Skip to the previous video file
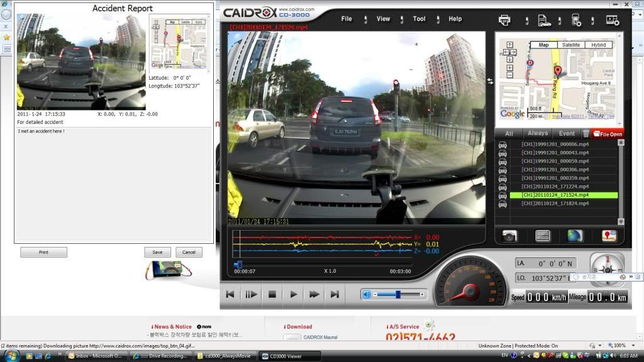The width and height of the screenshot is (644, 362). pos(230,294)
